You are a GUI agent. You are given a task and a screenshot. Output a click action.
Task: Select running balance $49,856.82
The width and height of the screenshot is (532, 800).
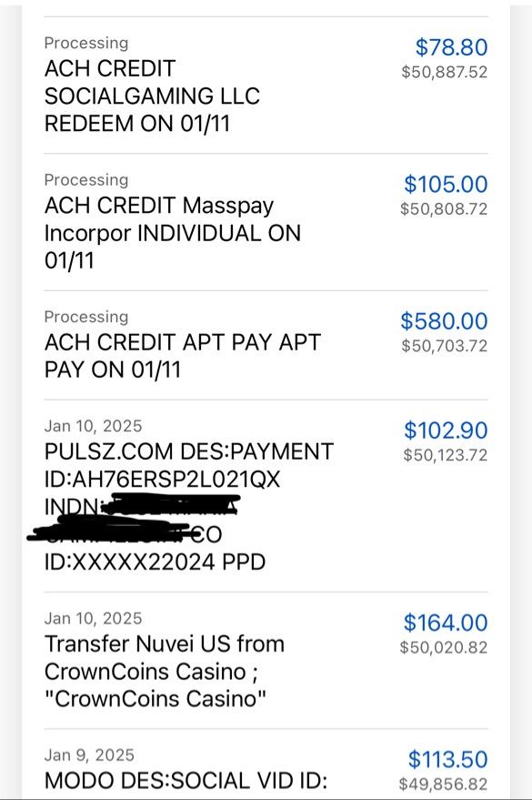pos(444,785)
